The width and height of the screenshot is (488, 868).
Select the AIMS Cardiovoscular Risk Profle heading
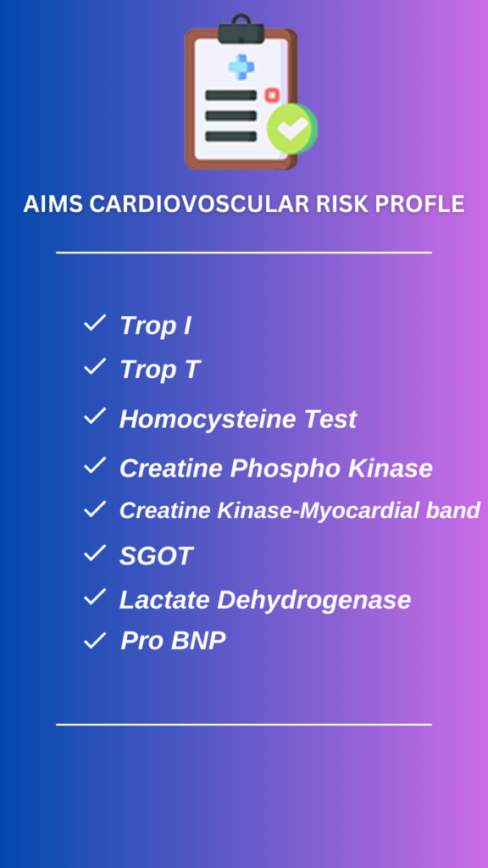244,204
